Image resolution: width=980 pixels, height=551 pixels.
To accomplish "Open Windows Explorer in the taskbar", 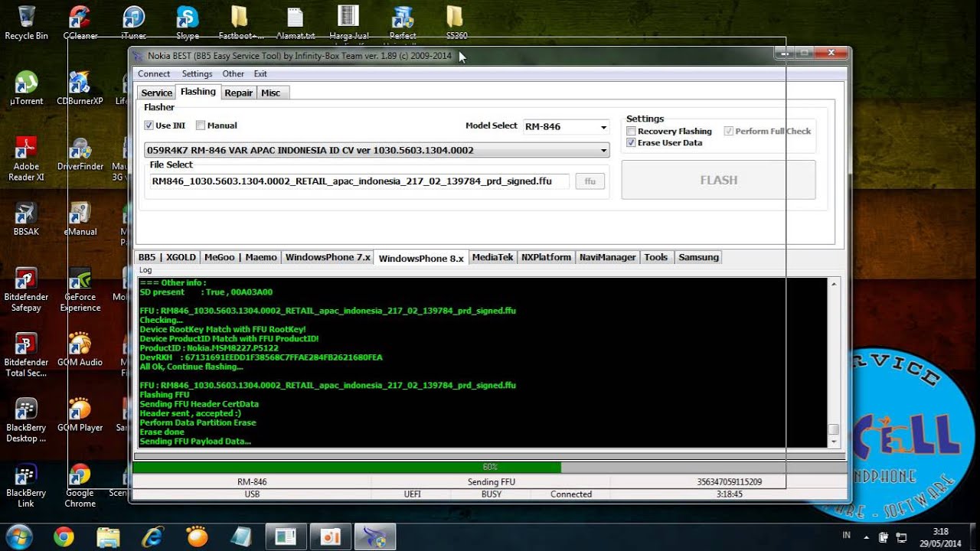I will pyautogui.click(x=109, y=536).
